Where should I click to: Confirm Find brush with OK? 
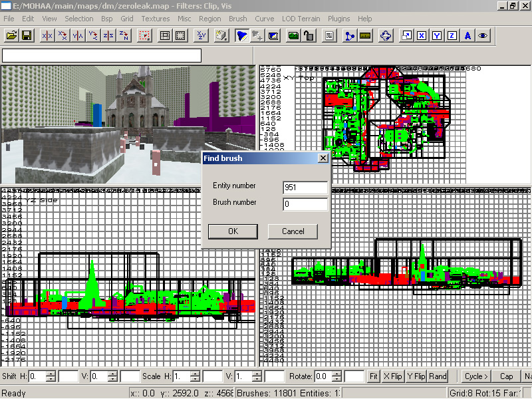coord(233,231)
